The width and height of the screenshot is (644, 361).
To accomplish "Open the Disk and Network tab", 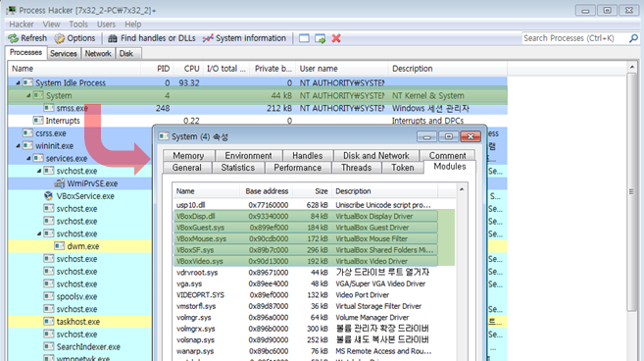I will tap(376, 156).
